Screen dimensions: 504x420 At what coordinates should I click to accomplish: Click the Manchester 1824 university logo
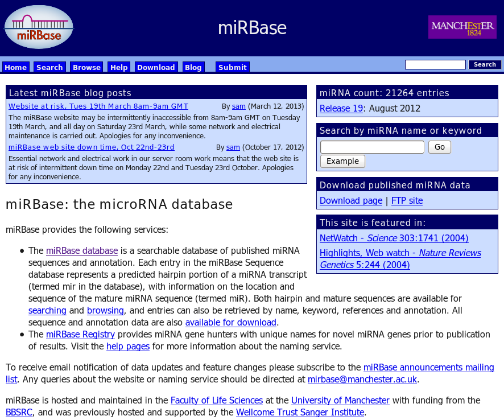(462, 27)
